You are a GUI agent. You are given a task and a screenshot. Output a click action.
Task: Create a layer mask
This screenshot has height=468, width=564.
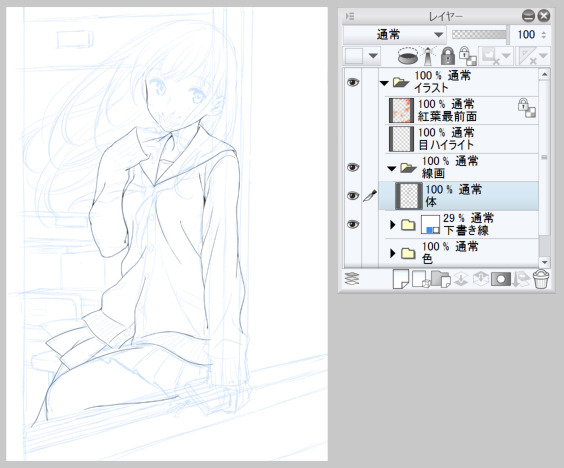click(x=501, y=280)
